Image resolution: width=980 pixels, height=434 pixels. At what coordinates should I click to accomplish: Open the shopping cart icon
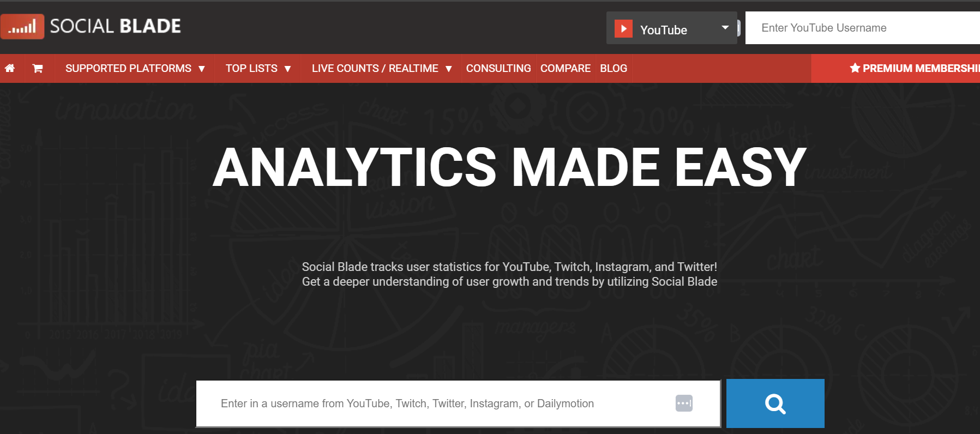coord(38,68)
